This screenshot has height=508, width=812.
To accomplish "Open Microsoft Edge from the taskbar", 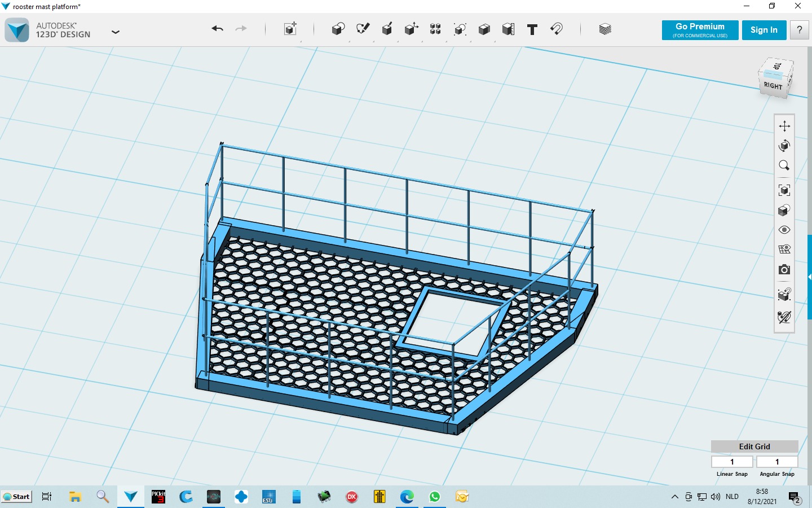I will 407,497.
